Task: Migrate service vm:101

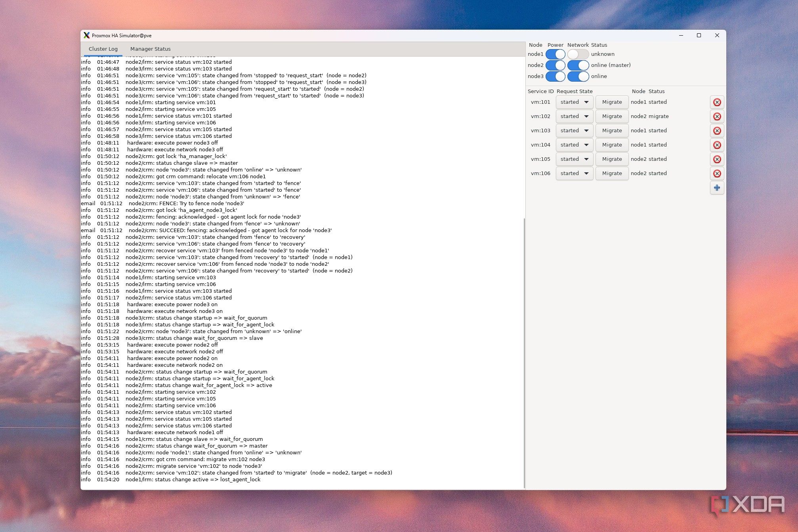Action: pos(612,102)
